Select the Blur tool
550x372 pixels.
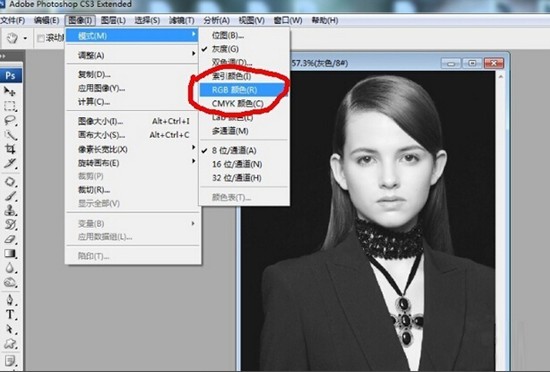9,268
